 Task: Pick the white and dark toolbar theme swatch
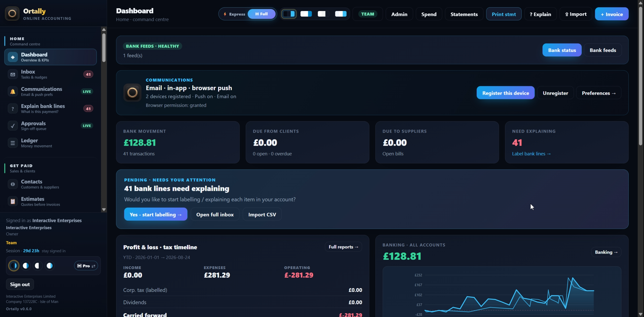click(x=323, y=14)
